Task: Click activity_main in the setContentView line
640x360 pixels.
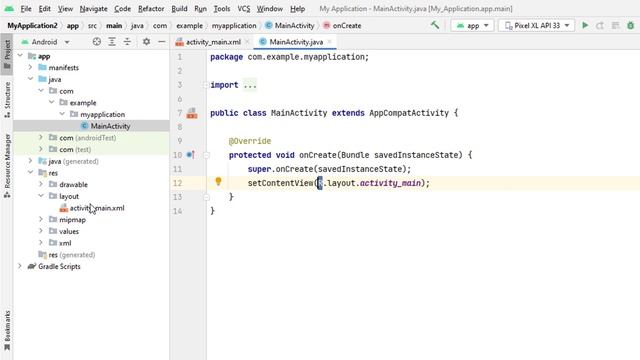Action: 390,183
